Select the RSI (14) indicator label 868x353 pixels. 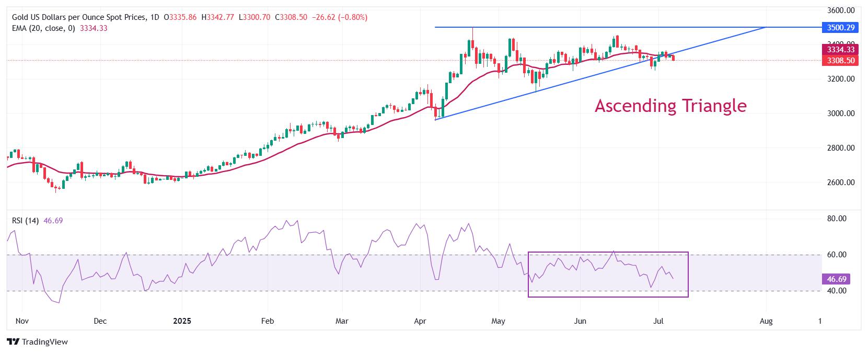click(25, 221)
